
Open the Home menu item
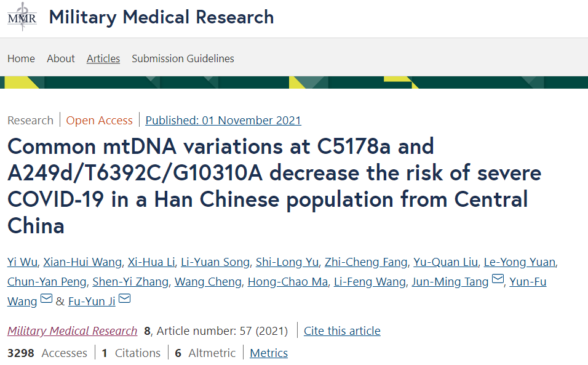[x=21, y=58]
